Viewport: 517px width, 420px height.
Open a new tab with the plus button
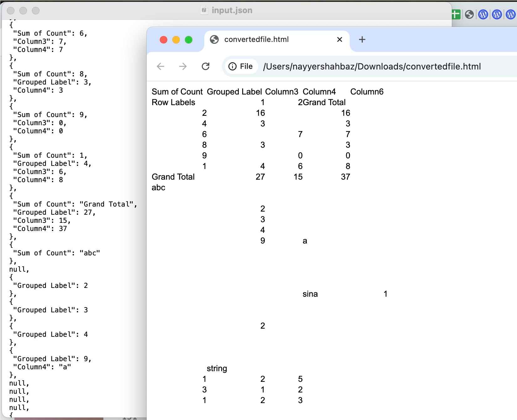(362, 40)
